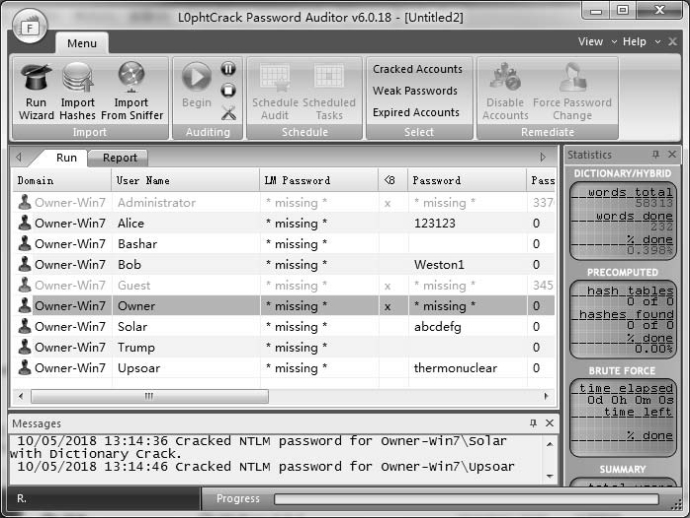Select Cracked Accounts
Image resolution: width=690 pixels, height=518 pixels.
[x=418, y=69]
